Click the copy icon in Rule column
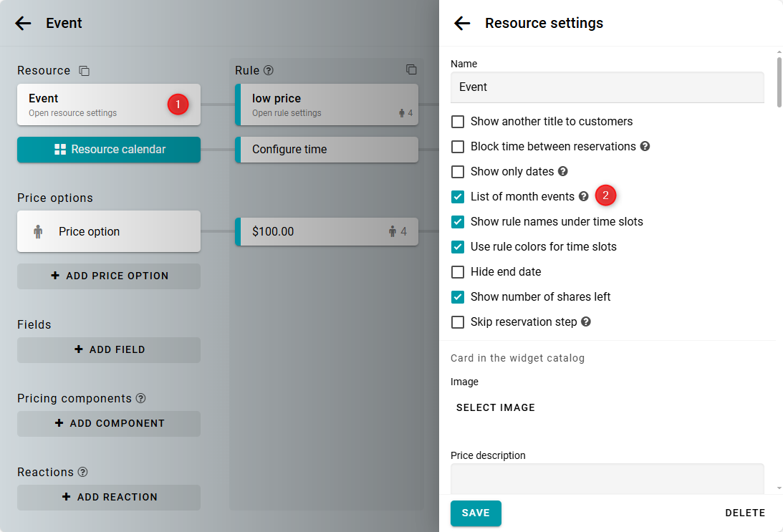The height and width of the screenshot is (532, 783). click(411, 69)
